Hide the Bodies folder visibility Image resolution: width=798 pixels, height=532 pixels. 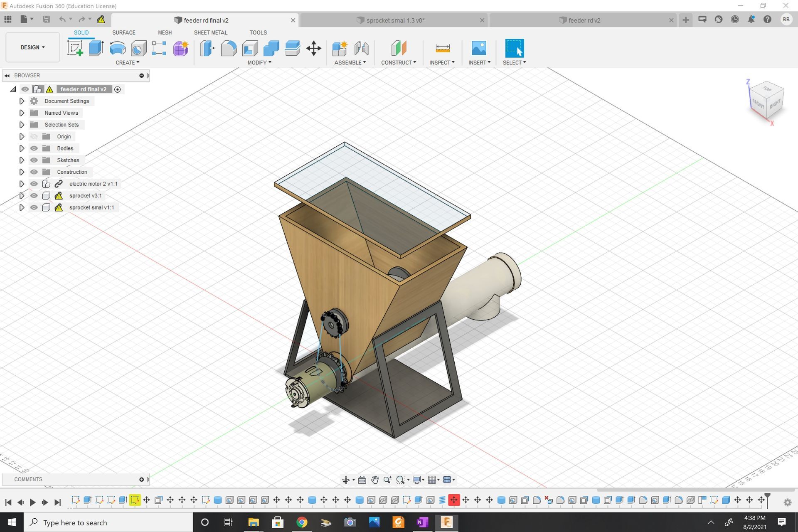click(34, 148)
